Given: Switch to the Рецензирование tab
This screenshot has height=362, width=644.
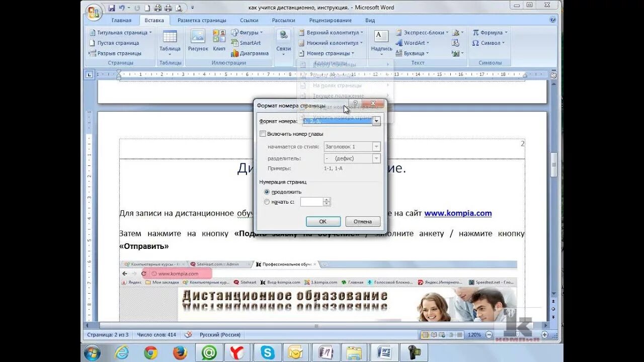Looking at the screenshot, I should [x=331, y=20].
